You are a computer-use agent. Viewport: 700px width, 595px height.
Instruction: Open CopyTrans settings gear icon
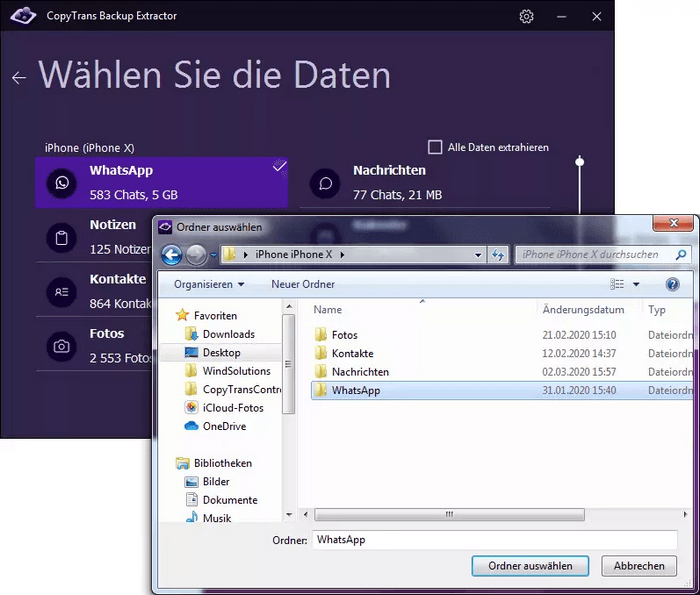point(526,17)
